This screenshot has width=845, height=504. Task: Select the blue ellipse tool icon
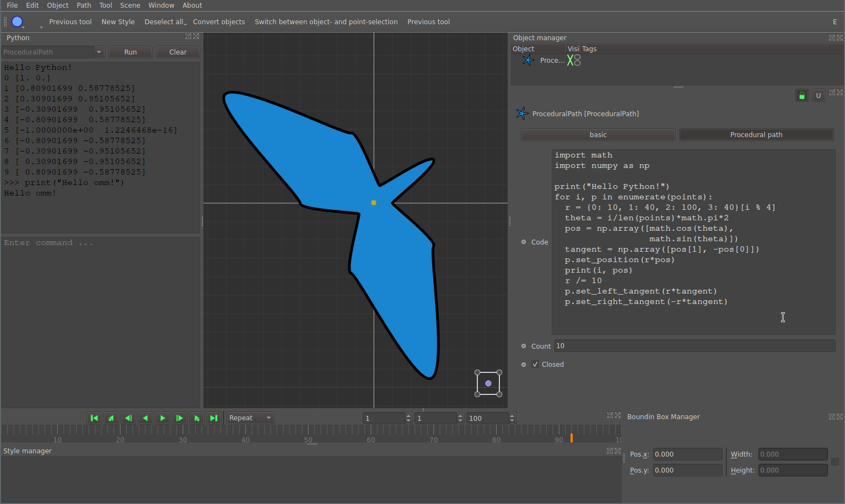click(x=18, y=22)
